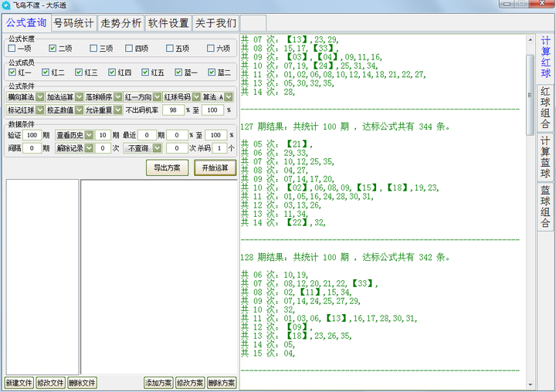Image resolution: width=556 pixels, height=392 pixels.
Task: Switch to the 号码统计 tab
Action: (x=74, y=23)
